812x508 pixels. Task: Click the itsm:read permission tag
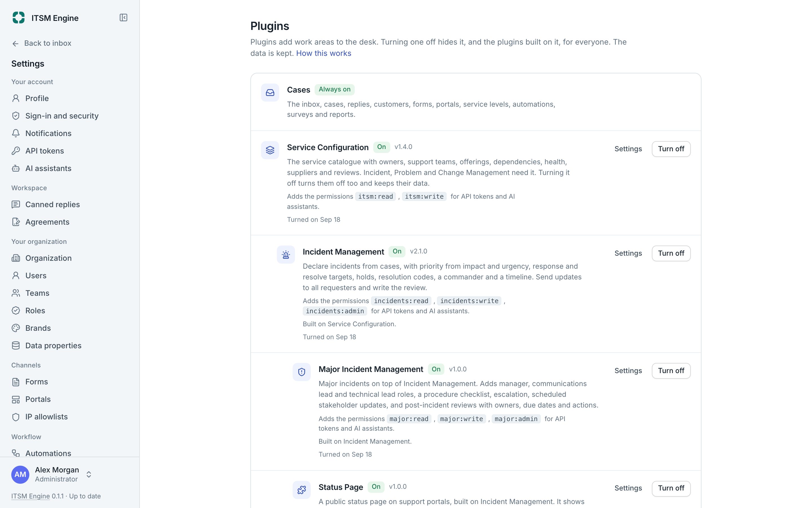pos(376,196)
